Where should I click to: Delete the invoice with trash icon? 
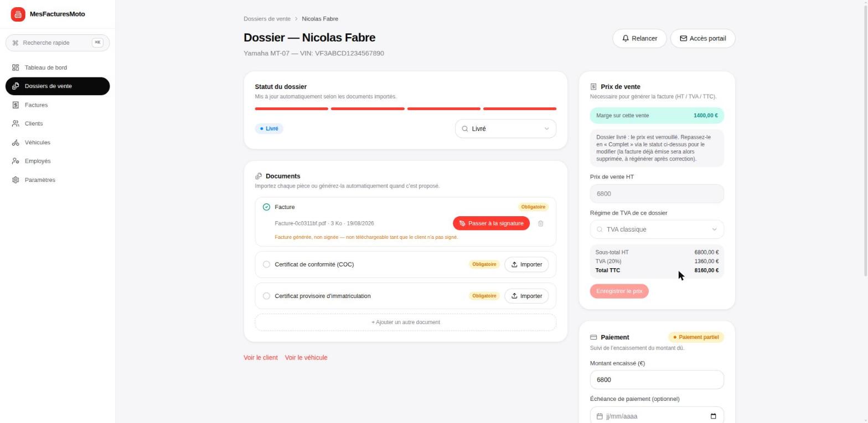tap(541, 223)
